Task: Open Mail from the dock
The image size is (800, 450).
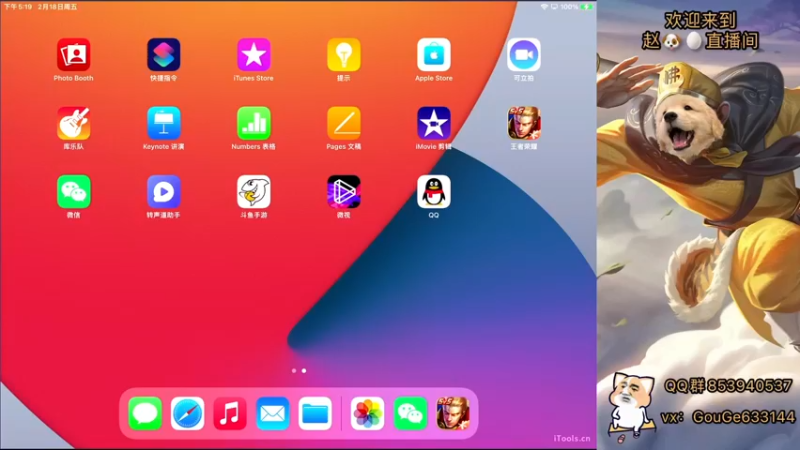Action: [x=272, y=413]
